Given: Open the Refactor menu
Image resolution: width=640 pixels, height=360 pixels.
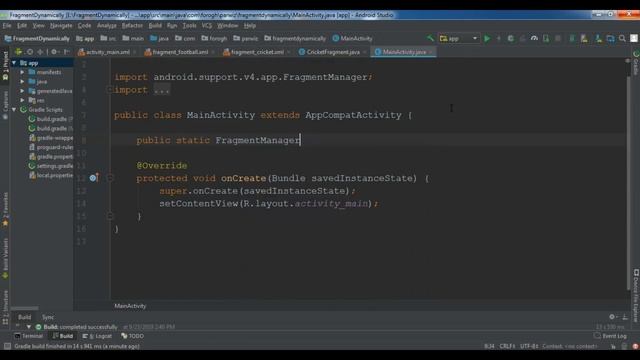Looking at the screenshot, I should (132, 25).
